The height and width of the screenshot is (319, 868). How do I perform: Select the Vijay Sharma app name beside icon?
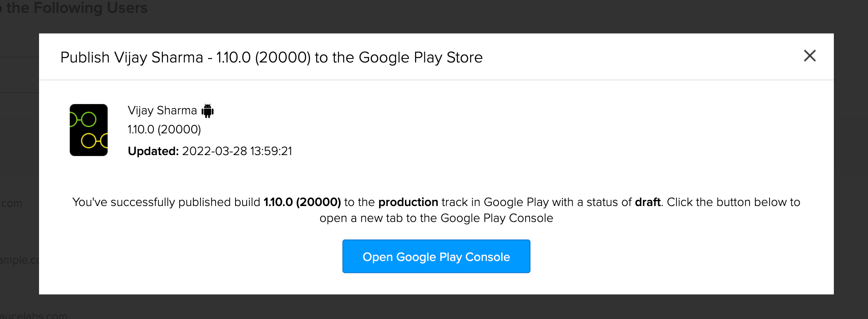tap(162, 110)
